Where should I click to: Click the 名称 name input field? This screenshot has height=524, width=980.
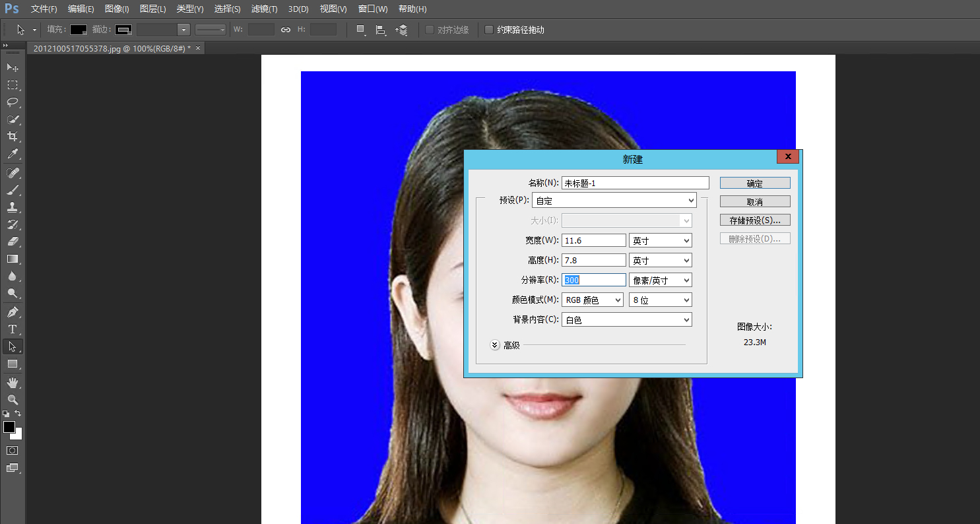(x=636, y=183)
